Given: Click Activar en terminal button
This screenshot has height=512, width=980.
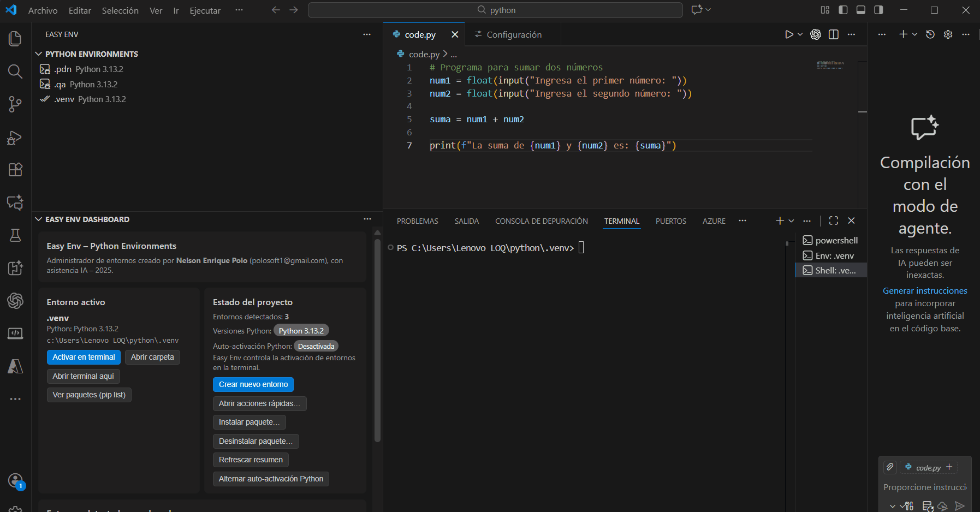Looking at the screenshot, I should pos(84,357).
